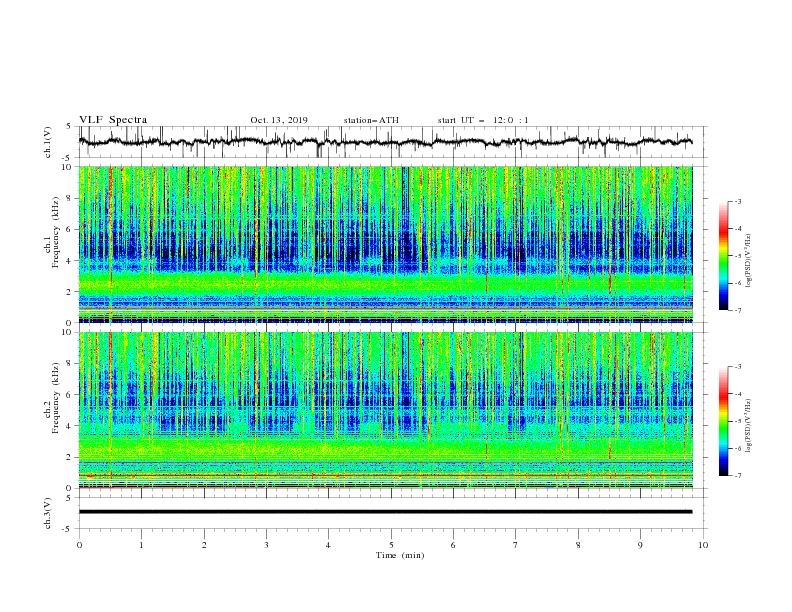Select the date text "Oct. 13, 2019"

[279, 120]
